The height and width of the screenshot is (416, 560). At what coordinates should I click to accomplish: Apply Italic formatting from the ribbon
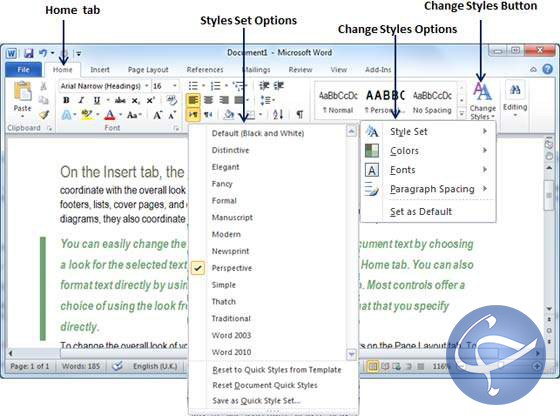(x=81, y=100)
